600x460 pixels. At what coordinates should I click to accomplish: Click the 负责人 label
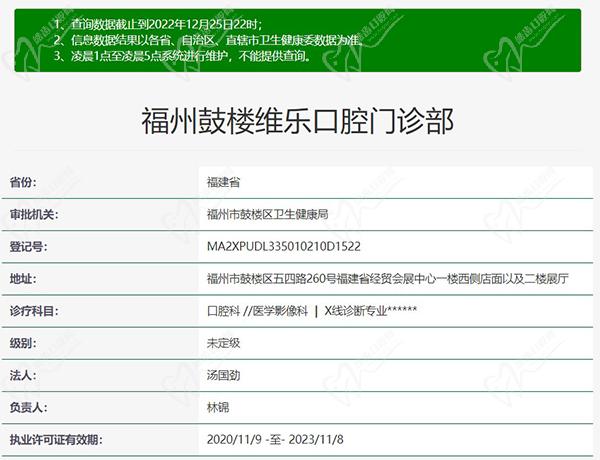point(29,407)
